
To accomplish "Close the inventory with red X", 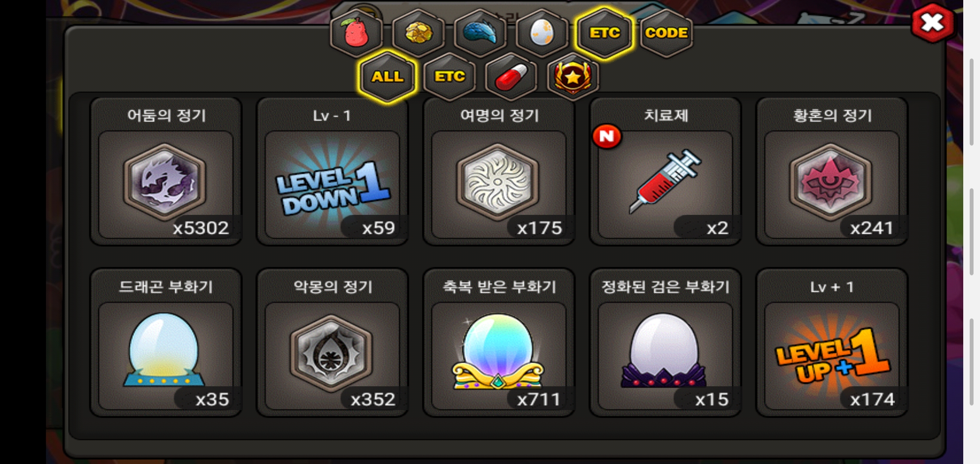I will [x=932, y=23].
